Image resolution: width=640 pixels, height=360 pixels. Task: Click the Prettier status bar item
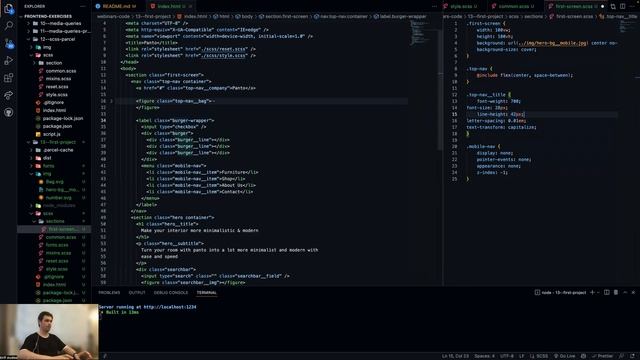603,356
